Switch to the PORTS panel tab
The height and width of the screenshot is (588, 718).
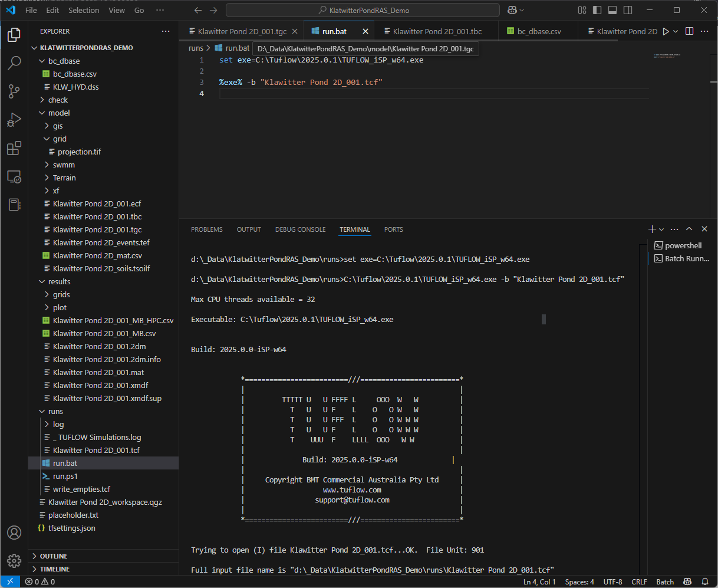tap(393, 229)
